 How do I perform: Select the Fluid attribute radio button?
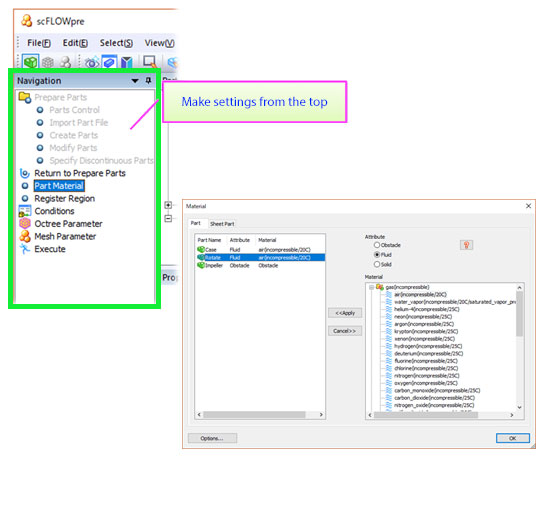click(377, 254)
